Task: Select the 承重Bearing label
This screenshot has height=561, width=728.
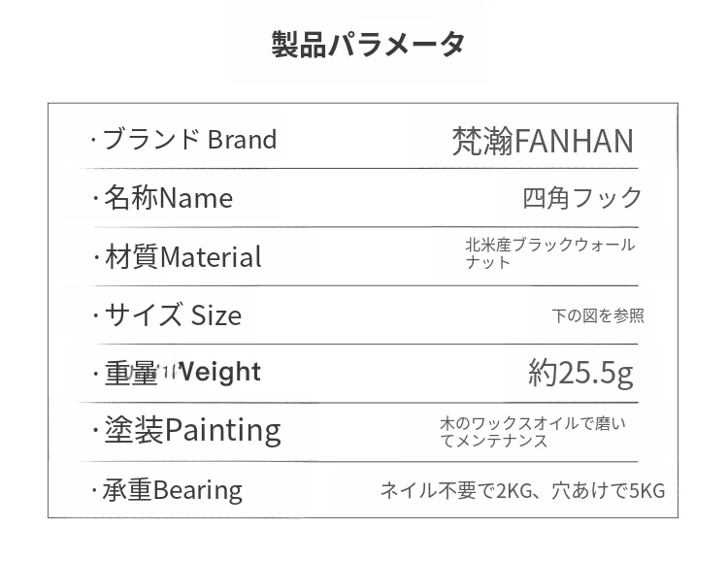Action: (173, 490)
